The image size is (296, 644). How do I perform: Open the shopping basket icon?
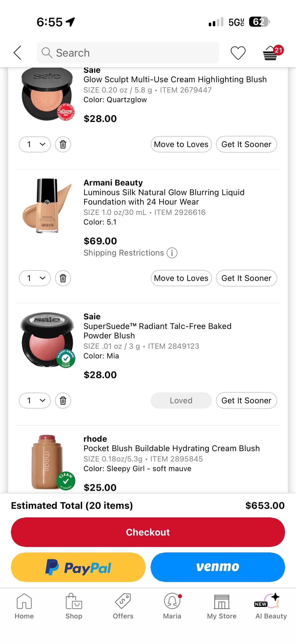click(x=271, y=53)
